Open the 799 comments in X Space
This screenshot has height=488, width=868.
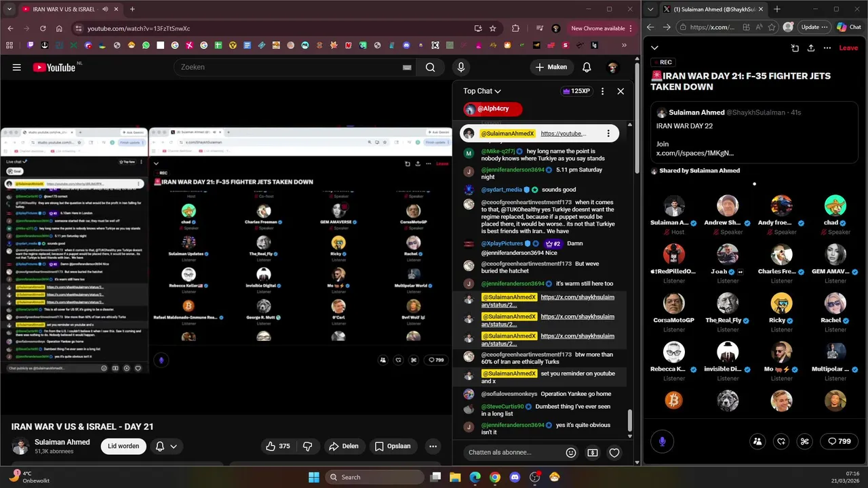[x=840, y=441]
